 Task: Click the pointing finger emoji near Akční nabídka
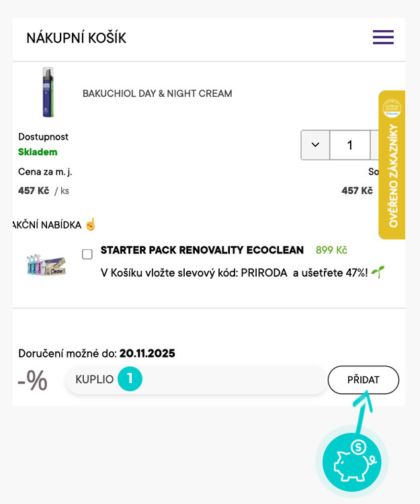click(x=91, y=224)
